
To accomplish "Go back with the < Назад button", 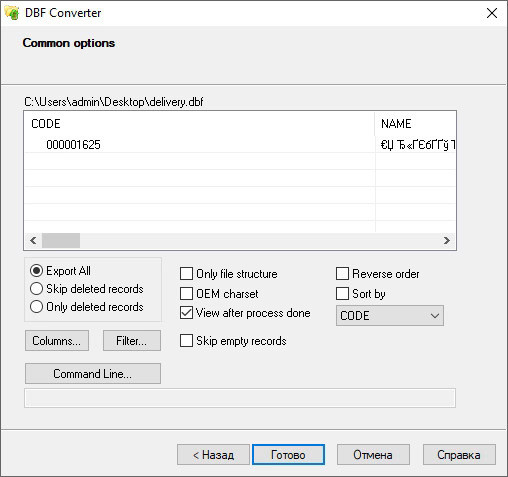I will point(213,455).
